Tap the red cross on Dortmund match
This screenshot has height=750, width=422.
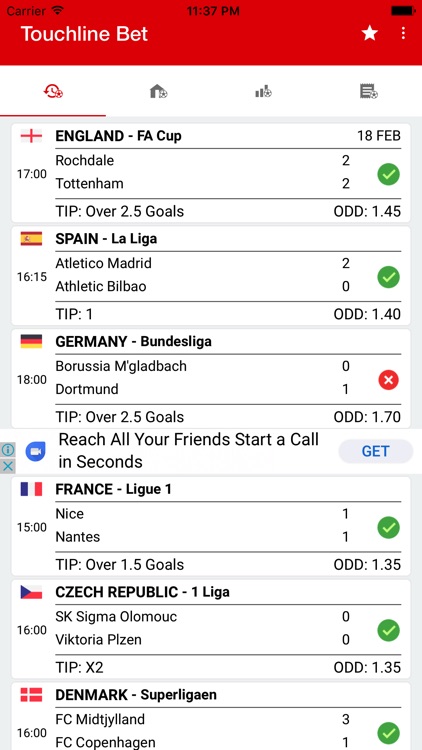[389, 380]
